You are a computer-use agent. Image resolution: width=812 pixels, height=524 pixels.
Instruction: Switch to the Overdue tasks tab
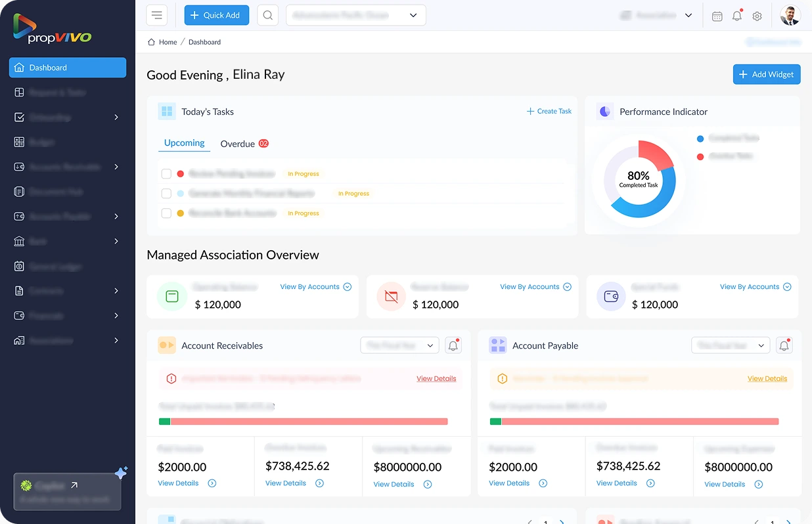(x=238, y=144)
